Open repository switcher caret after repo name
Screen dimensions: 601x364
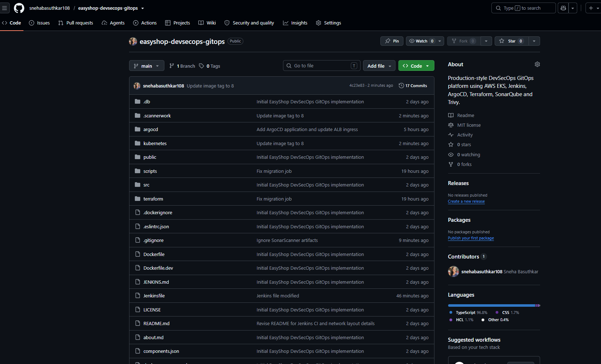(142, 8)
